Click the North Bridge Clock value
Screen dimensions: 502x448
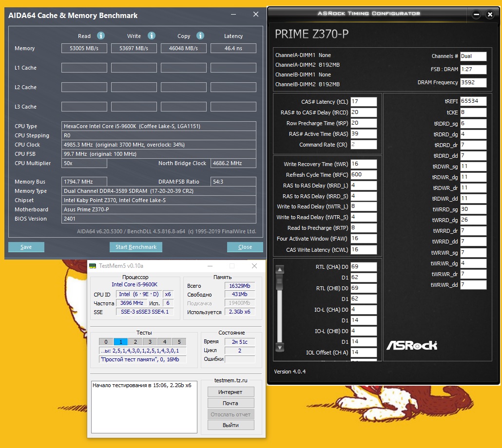coord(233,163)
